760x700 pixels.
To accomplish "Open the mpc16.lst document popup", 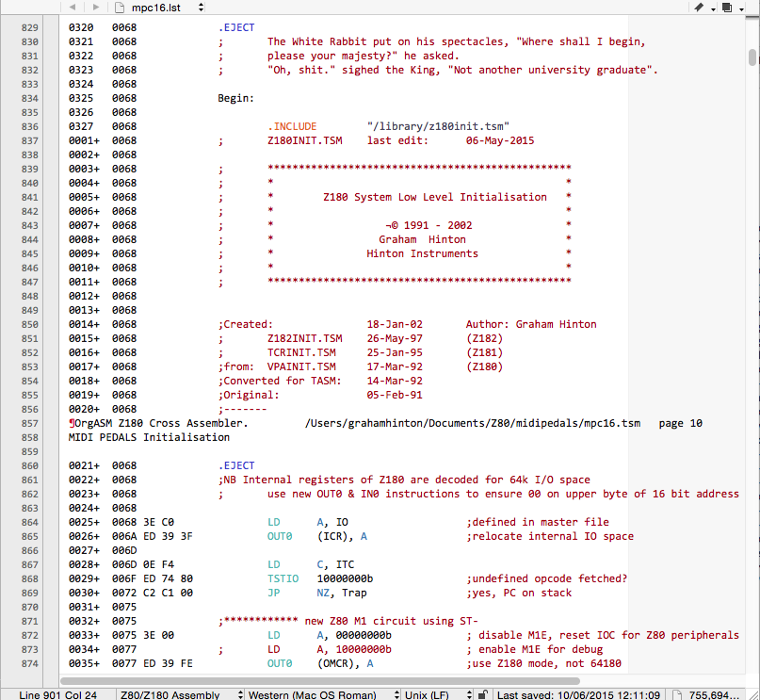I will pyautogui.click(x=169, y=8).
